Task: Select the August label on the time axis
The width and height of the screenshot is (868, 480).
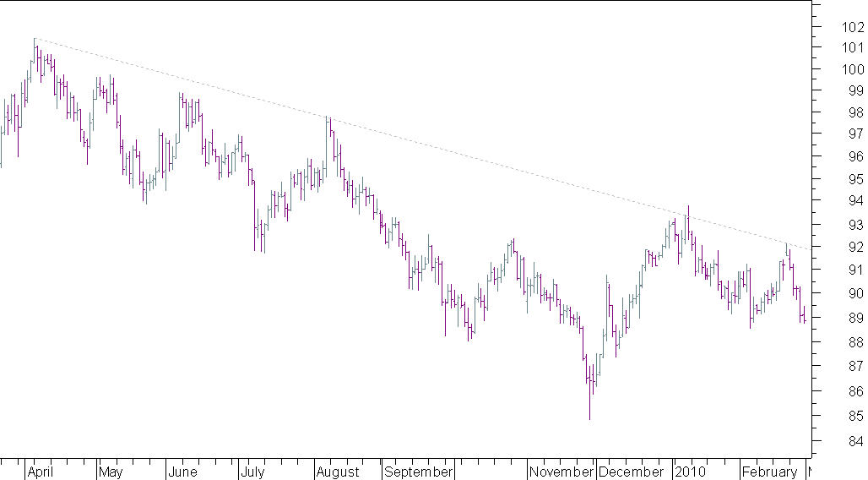Action: (338, 472)
